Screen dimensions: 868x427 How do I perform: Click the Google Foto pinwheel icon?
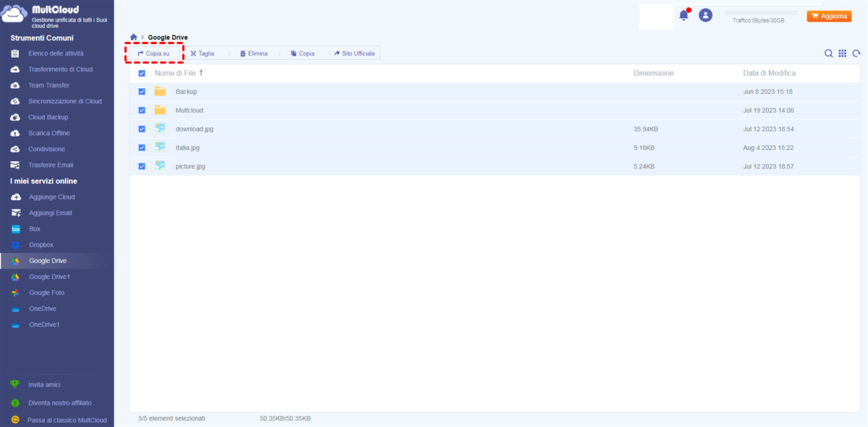click(x=15, y=293)
